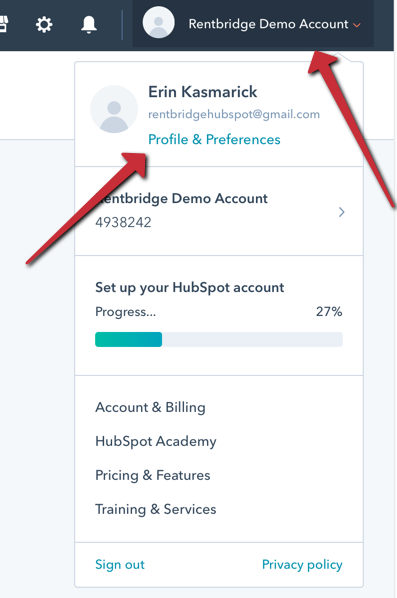
Task: View the Privacy policy
Action: click(302, 564)
